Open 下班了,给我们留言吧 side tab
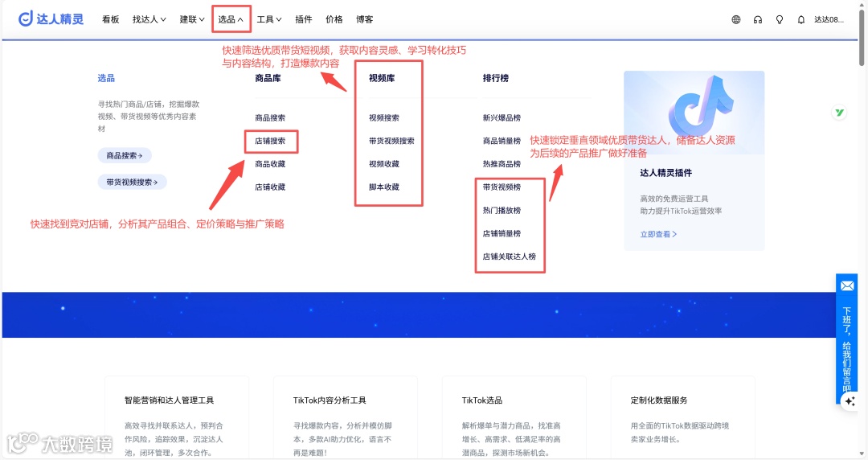 pos(847,339)
